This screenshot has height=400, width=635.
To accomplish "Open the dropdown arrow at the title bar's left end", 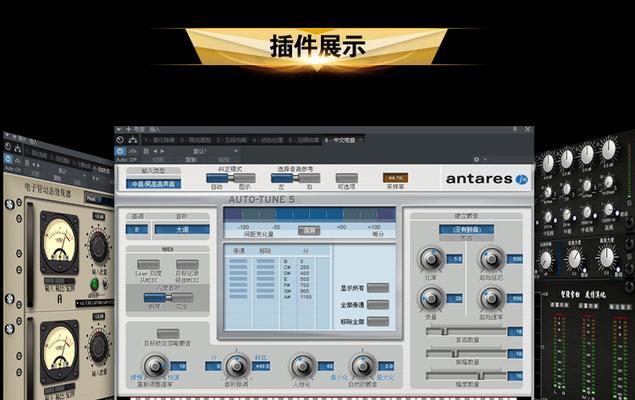I will click(119, 130).
